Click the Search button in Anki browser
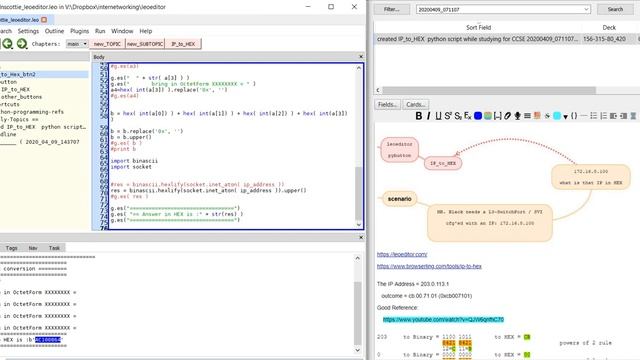640x360 pixels. [x=615, y=9]
